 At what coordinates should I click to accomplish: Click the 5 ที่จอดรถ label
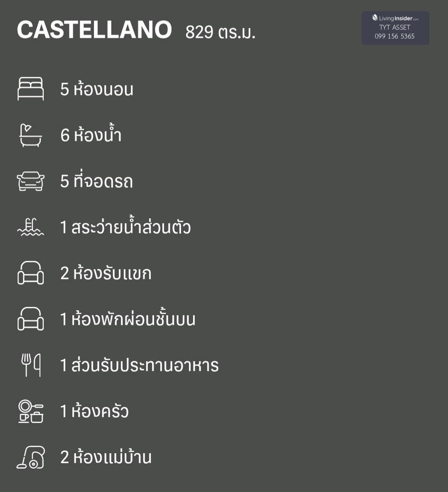point(96,181)
